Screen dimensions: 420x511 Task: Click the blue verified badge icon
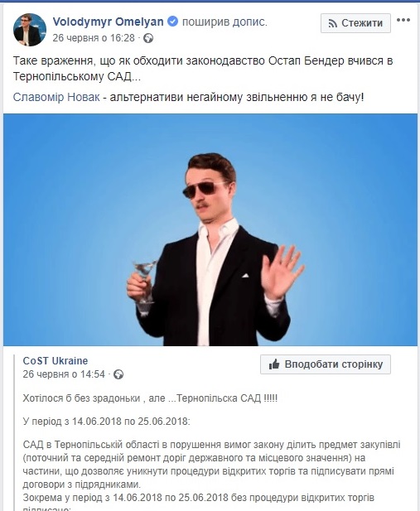click(x=172, y=22)
